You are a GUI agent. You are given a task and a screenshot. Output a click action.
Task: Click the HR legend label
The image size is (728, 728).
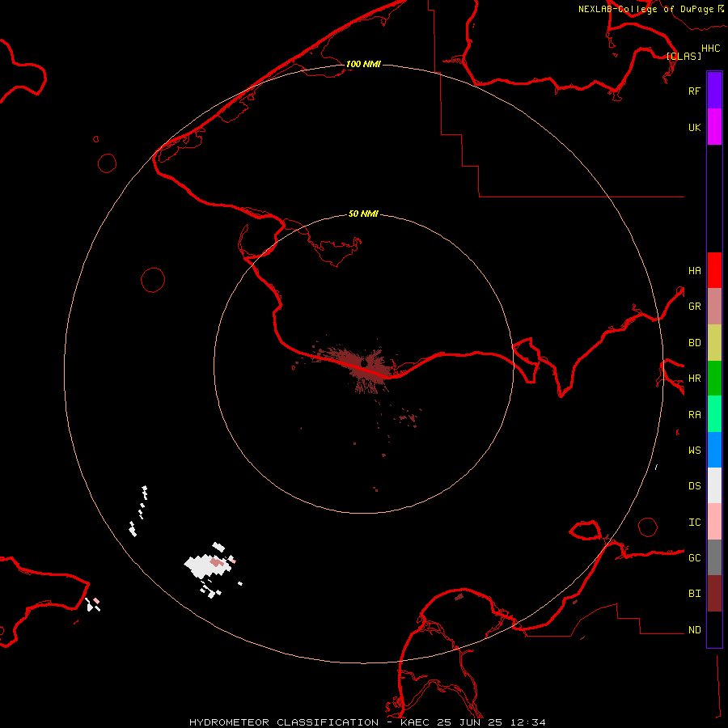(694, 379)
